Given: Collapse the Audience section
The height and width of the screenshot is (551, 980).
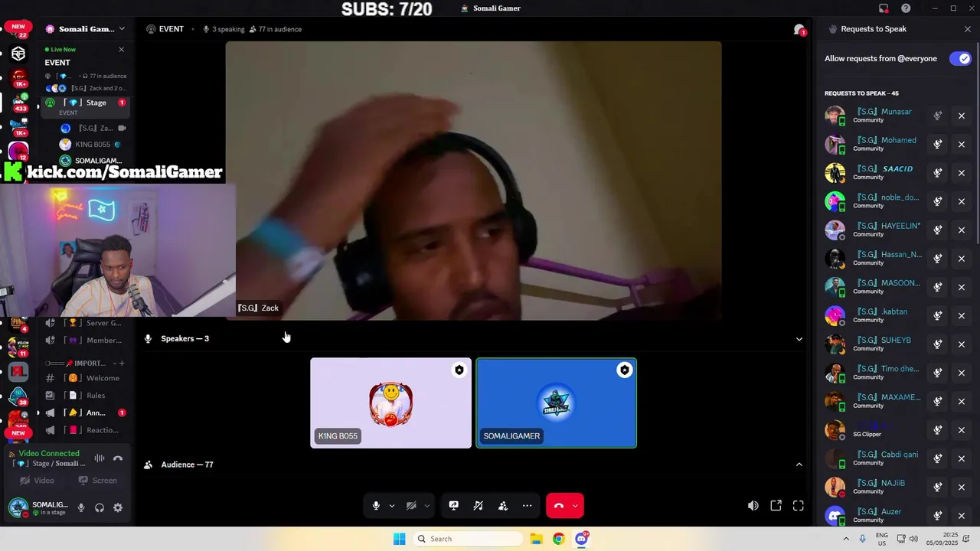Looking at the screenshot, I should point(799,465).
